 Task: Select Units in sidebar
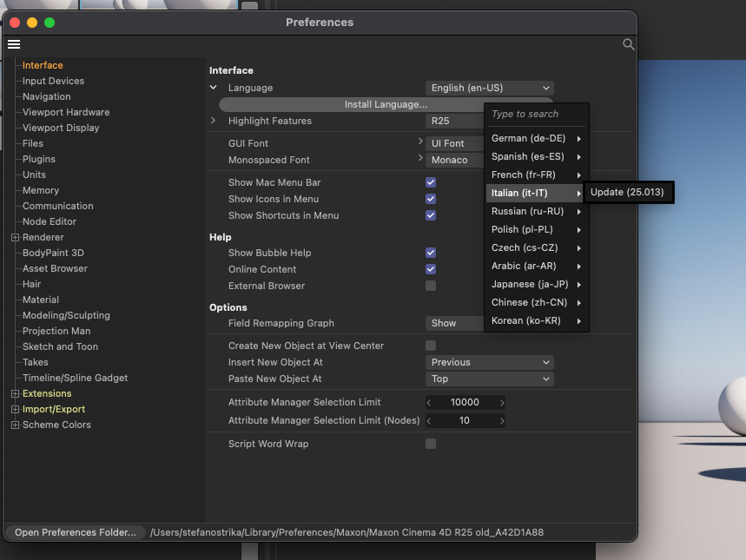point(34,175)
